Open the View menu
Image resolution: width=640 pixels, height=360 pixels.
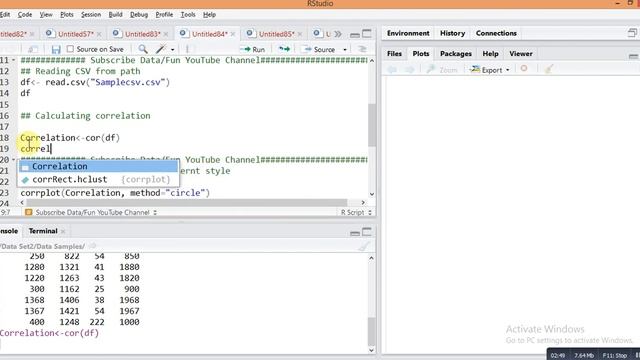(46, 14)
